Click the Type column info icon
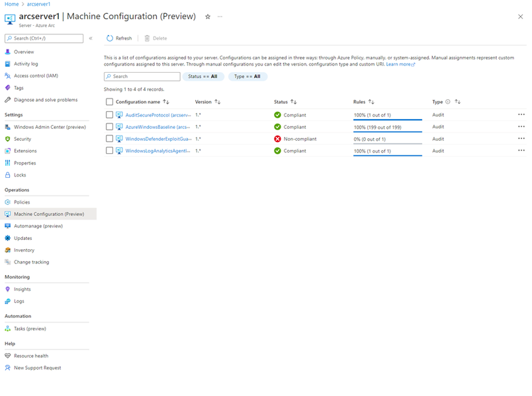Viewport: 532px width, 396px height. click(x=448, y=102)
